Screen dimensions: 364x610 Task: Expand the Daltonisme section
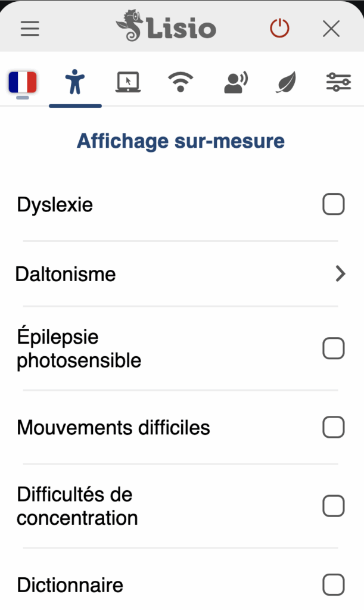tap(340, 274)
